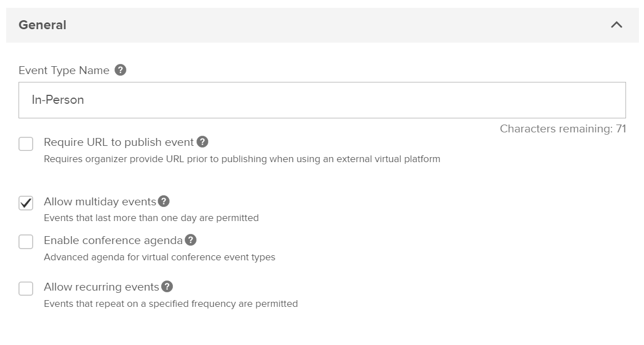Focus the Event Type Name input field

322,100
